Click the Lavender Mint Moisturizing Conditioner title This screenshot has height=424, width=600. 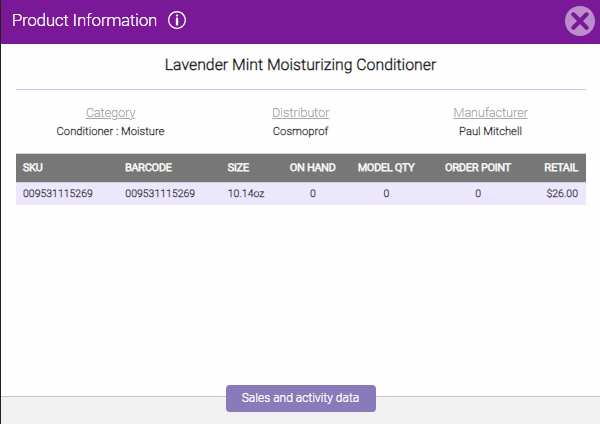tap(300, 65)
